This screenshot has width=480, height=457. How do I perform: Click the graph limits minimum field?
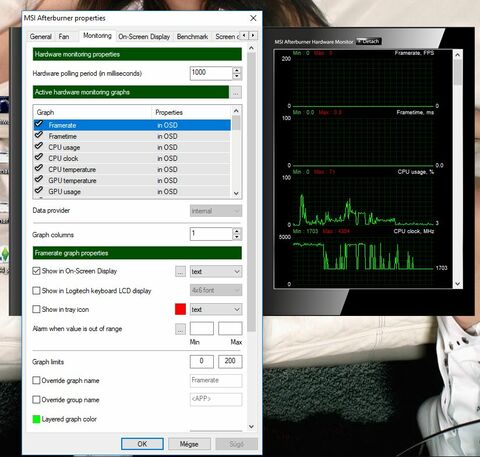tap(202, 361)
